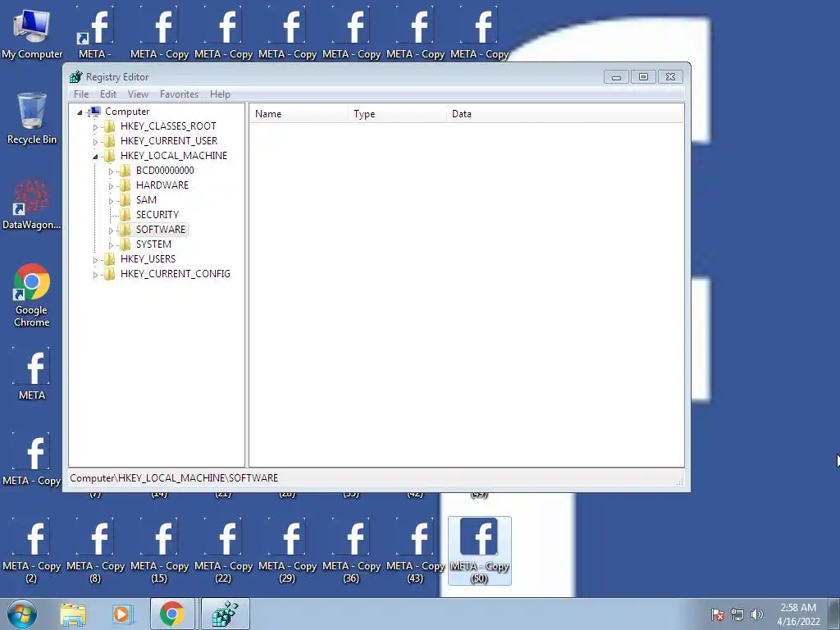This screenshot has width=840, height=630.
Task: Click the Show desktop button
Action: pyautogui.click(x=834, y=614)
